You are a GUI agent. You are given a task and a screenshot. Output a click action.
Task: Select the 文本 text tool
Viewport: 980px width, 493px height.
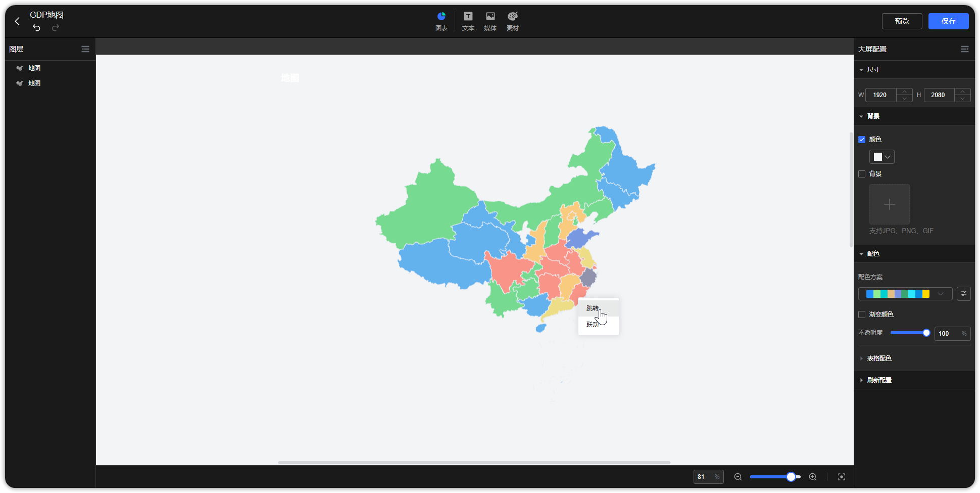click(468, 21)
